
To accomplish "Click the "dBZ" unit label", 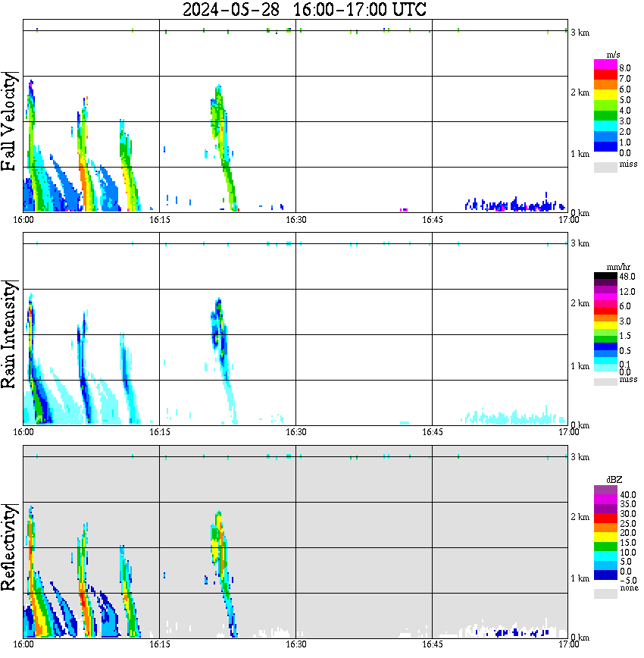I will click(x=614, y=480).
